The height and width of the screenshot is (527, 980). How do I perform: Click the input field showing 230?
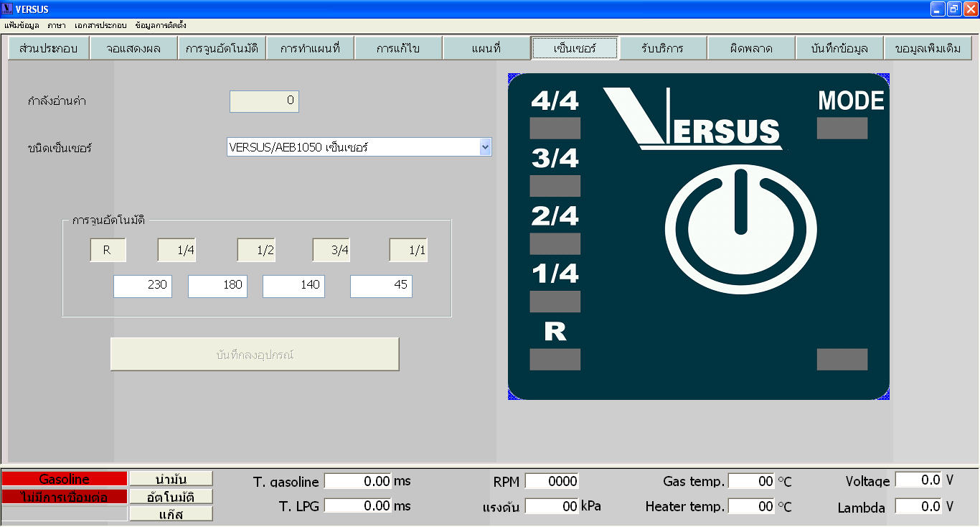pos(143,286)
